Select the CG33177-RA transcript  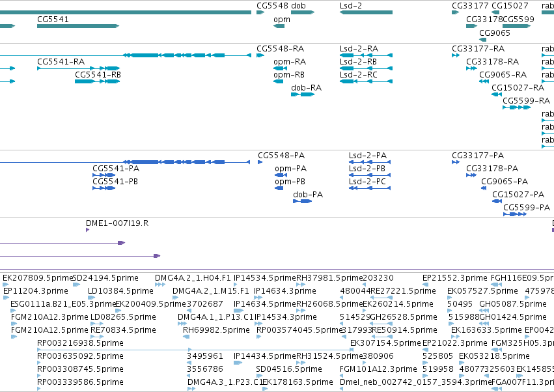pyautogui.click(x=456, y=55)
